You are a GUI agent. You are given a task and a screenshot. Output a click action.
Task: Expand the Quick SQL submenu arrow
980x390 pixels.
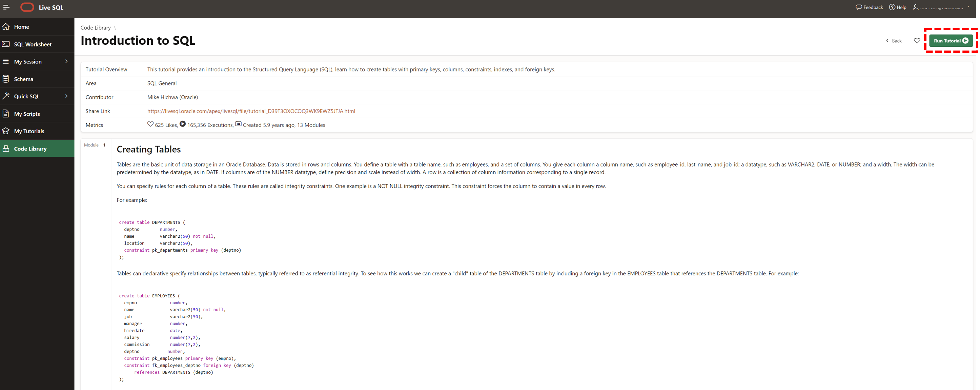click(x=66, y=96)
